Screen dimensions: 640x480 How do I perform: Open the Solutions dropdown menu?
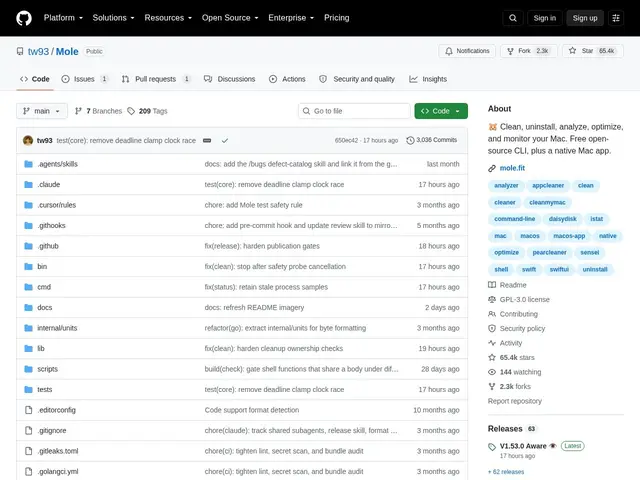coord(113,18)
